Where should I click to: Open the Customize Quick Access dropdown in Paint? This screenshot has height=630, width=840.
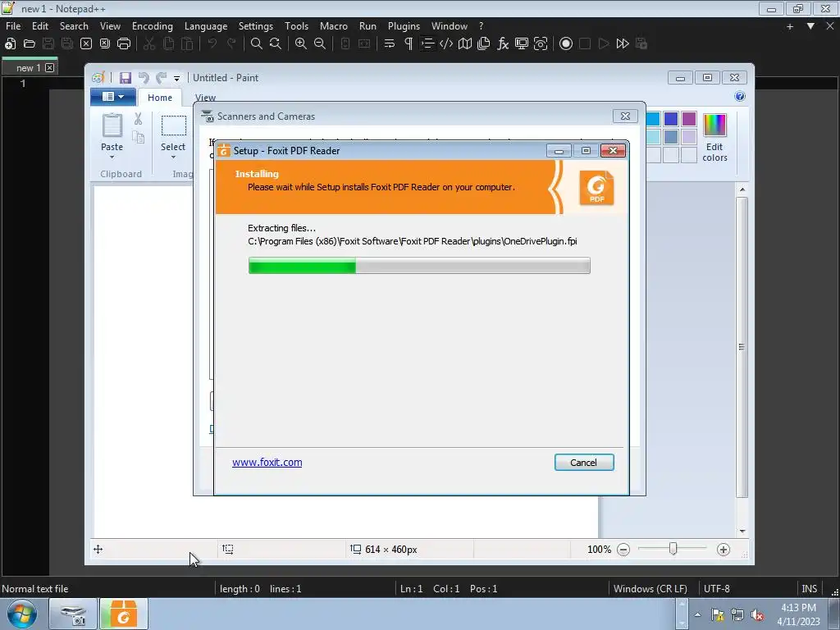pos(177,79)
